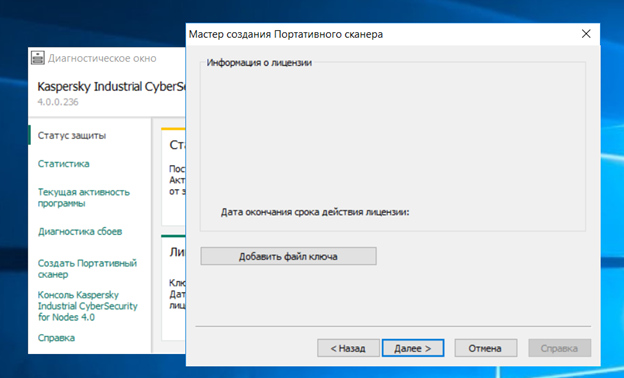Go back with the < Назад button
Image resolution: width=624 pixels, height=378 pixels.
[348, 348]
